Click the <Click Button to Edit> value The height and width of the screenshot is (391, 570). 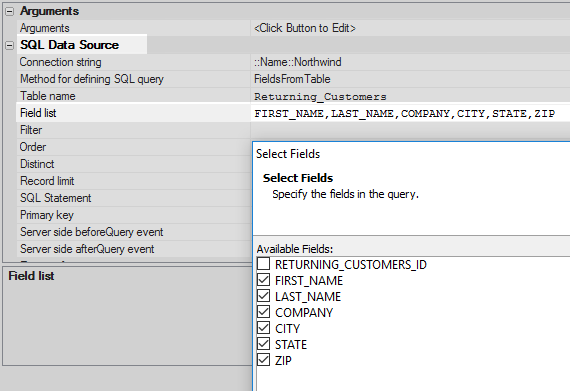(305, 28)
